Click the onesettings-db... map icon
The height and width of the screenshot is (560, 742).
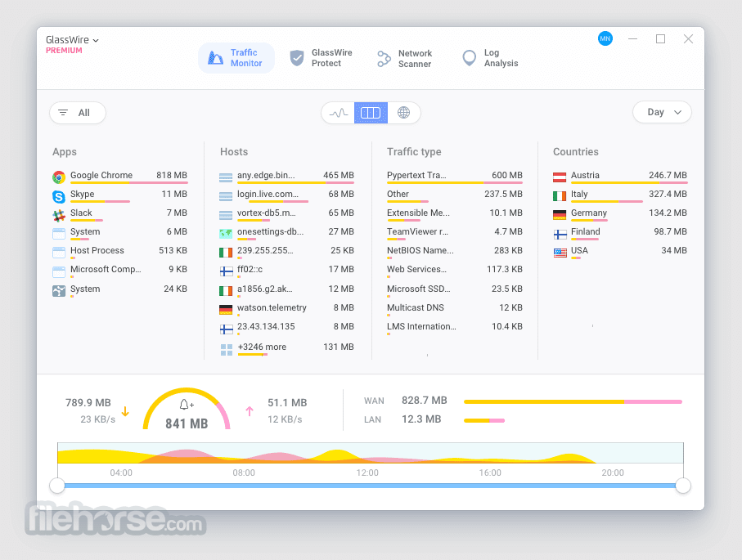click(x=226, y=234)
